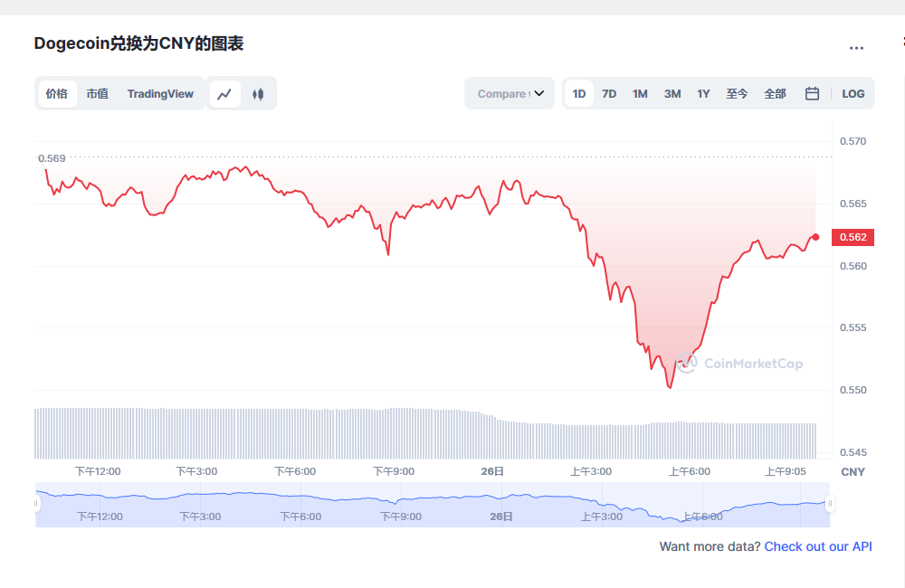Open the TradingView tab
Image resolution: width=905 pixels, height=588 pixels.
coord(160,94)
